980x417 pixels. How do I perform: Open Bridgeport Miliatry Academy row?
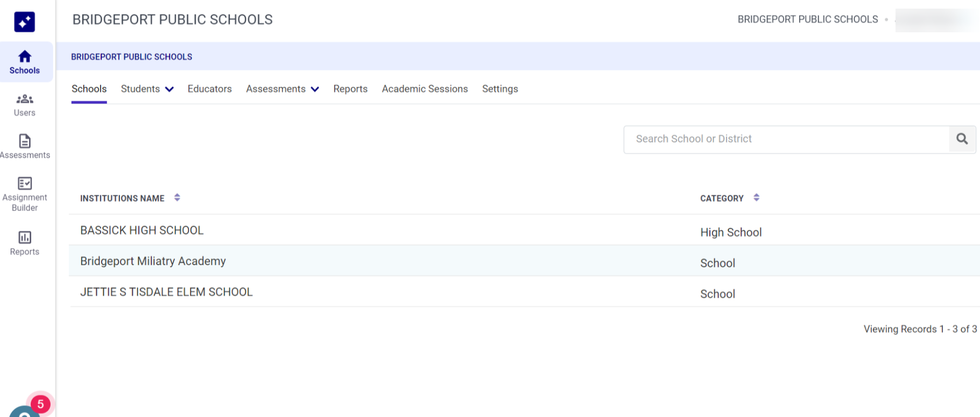(153, 261)
